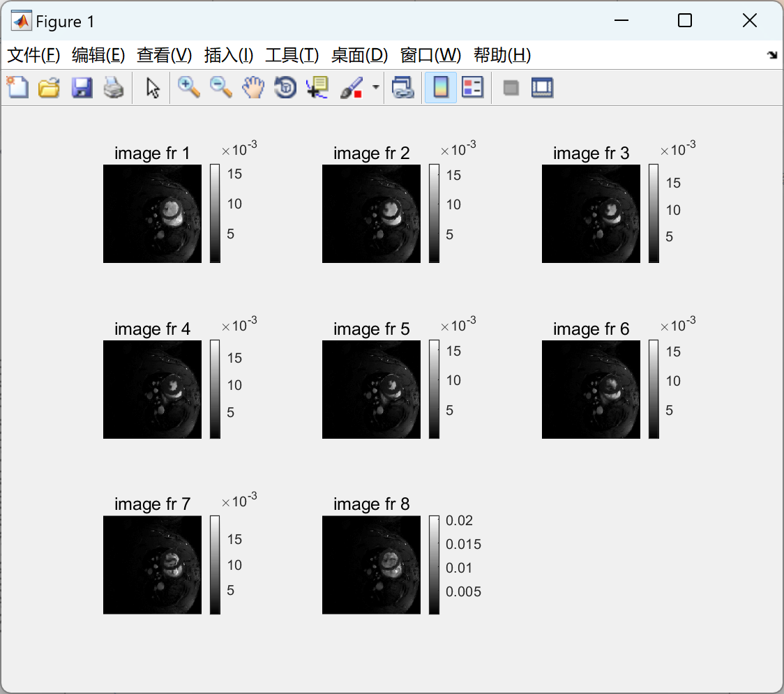Click colorbar next to image fr 7
784x694 pixels.
(x=215, y=565)
